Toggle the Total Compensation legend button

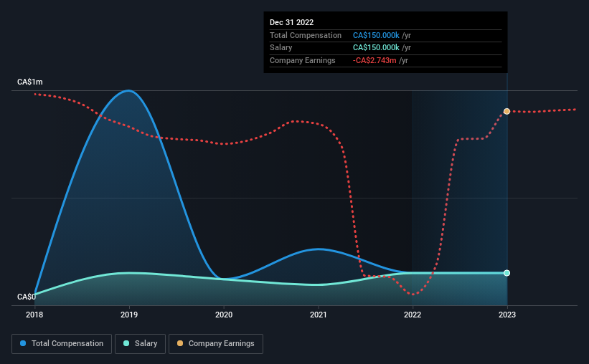62,344
